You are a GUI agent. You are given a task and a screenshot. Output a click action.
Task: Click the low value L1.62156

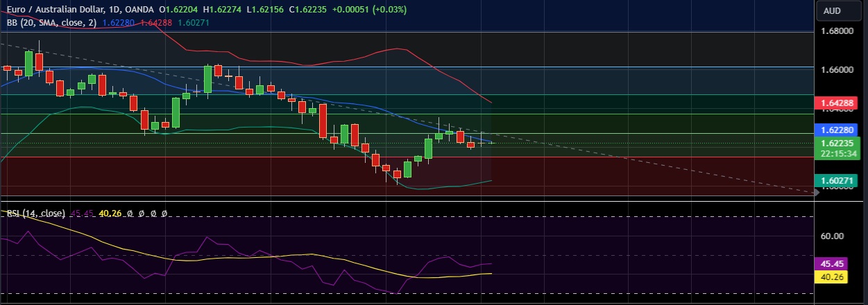tap(264, 10)
